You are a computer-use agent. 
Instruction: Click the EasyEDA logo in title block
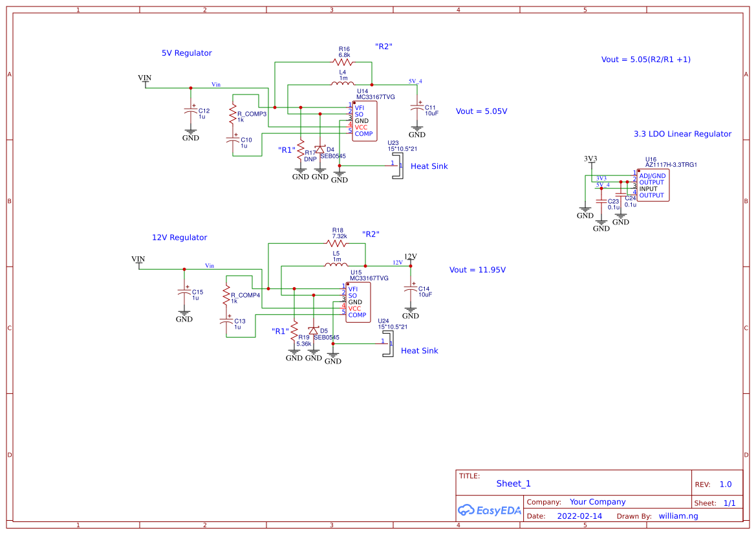pos(489,510)
